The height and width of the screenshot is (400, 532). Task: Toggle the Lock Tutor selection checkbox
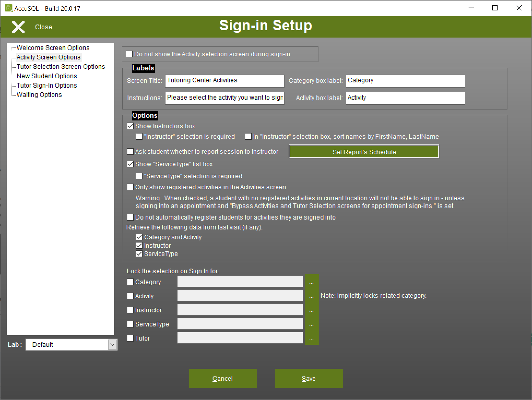pos(130,338)
